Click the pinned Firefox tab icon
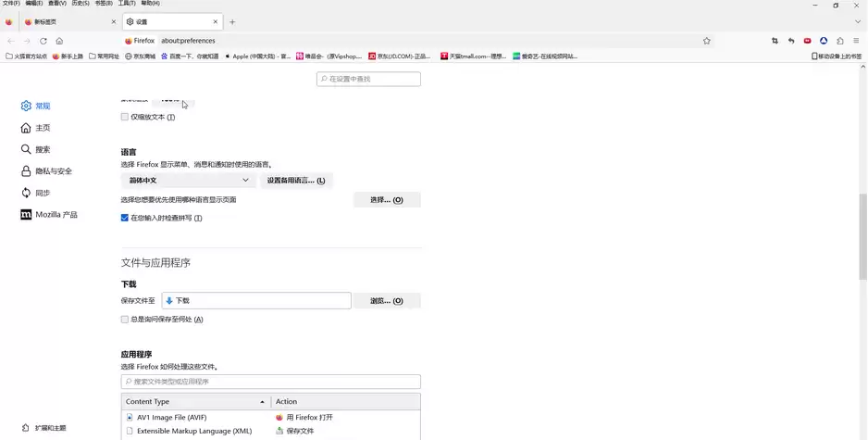Image resolution: width=868 pixels, height=440 pixels. pos(9,22)
